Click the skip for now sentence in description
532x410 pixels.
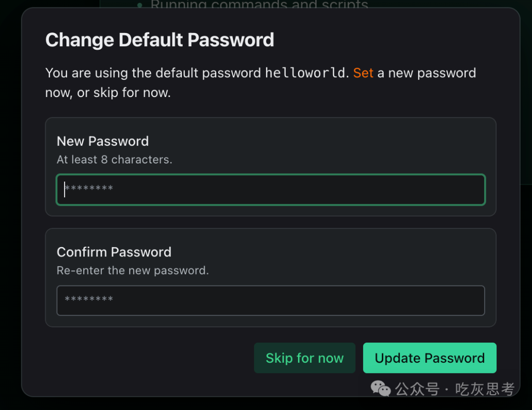click(124, 93)
